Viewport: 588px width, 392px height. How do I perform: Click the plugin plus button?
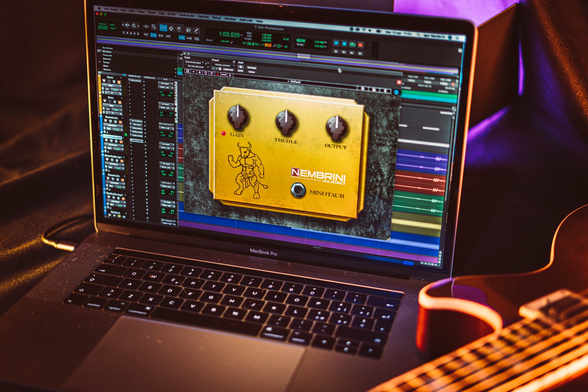[x=200, y=72]
